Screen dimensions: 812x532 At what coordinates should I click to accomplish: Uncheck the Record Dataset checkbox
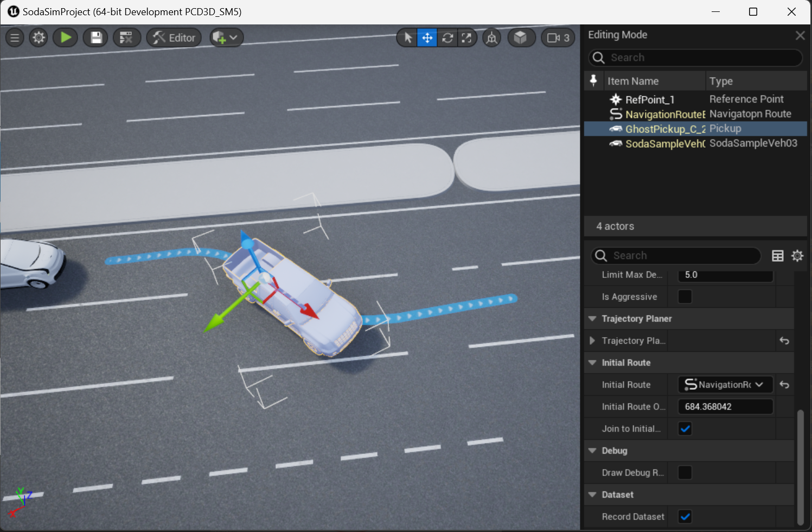(685, 516)
